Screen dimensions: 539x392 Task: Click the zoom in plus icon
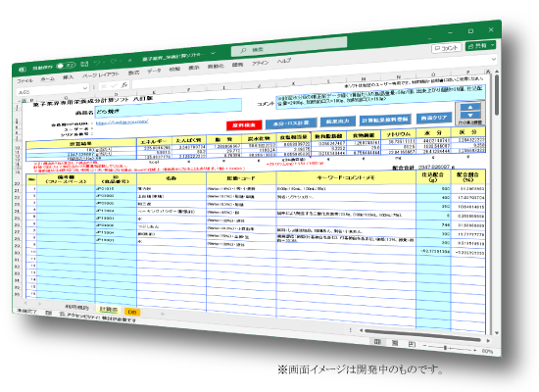[x=474, y=351]
